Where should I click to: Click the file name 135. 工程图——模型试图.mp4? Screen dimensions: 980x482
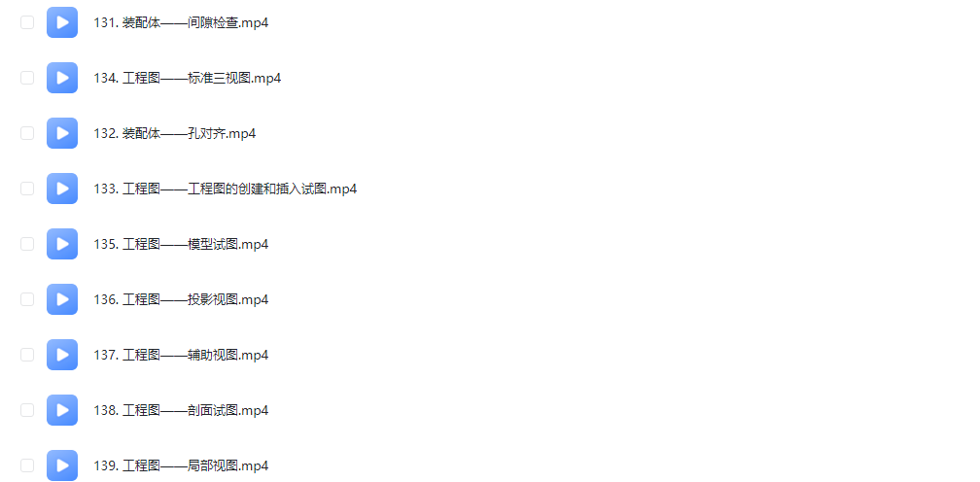point(181,244)
